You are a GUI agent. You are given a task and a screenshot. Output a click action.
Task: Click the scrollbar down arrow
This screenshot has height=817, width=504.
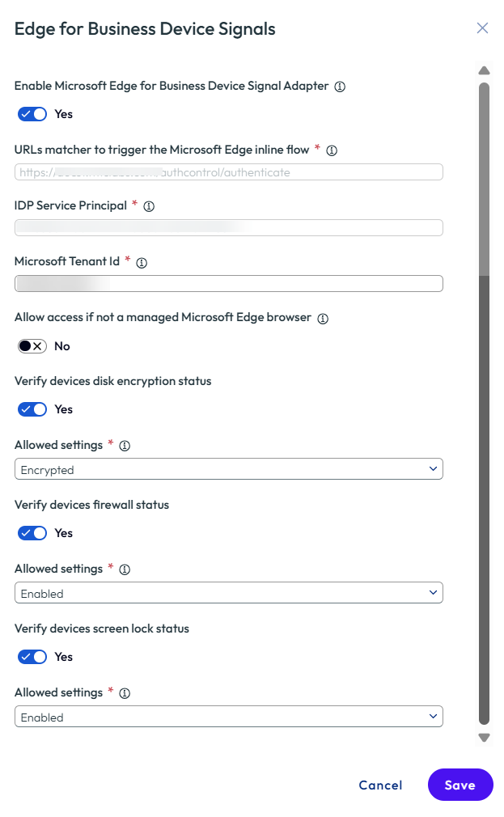(x=485, y=737)
